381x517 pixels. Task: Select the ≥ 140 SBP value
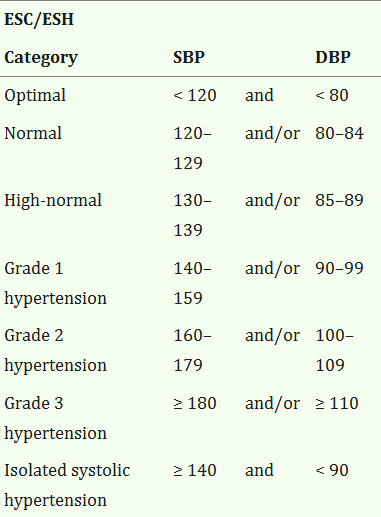pyautogui.click(x=195, y=470)
